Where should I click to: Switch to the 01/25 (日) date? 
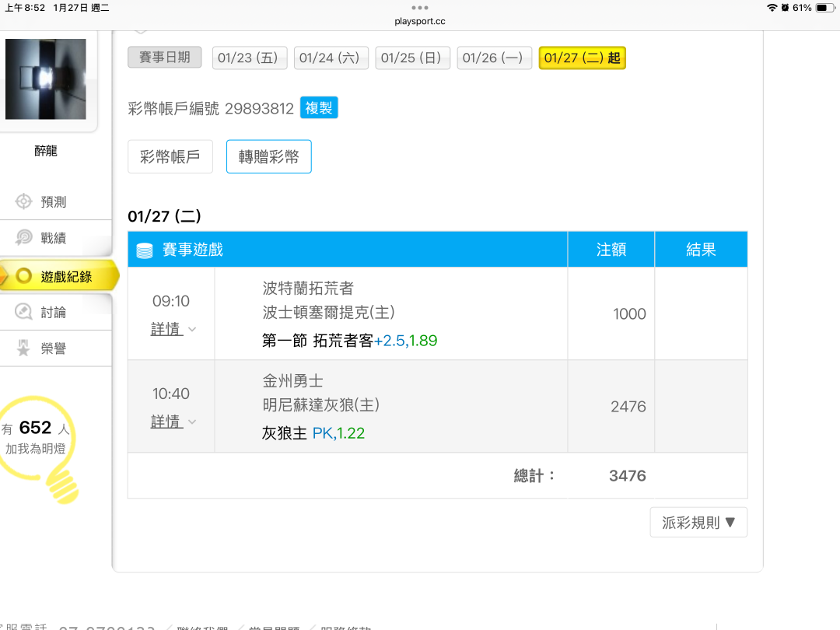tap(412, 58)
